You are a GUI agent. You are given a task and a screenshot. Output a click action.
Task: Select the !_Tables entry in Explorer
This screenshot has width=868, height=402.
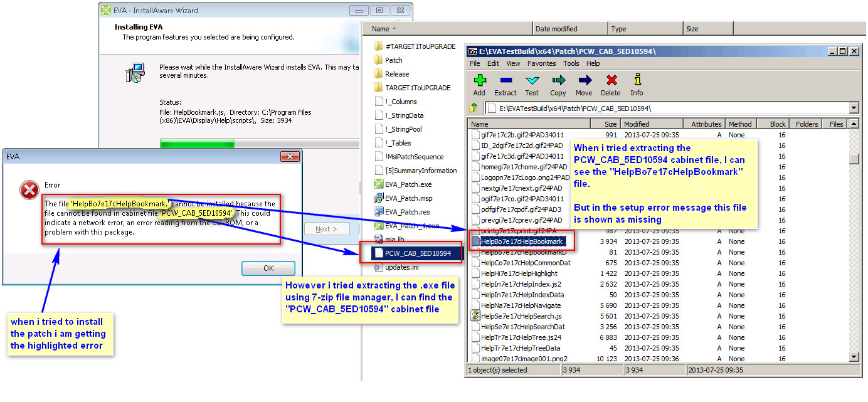[398, 143]
